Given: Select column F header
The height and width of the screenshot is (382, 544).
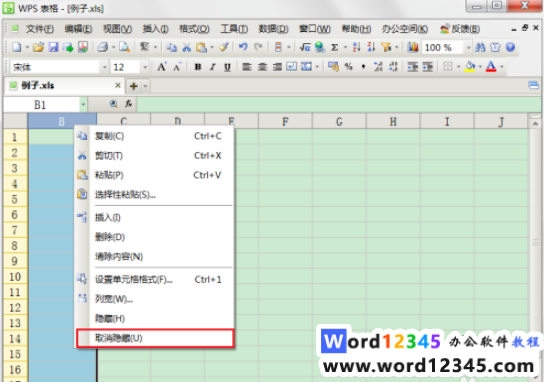Looking at the screenshot, I should click(x=285, y=122).
